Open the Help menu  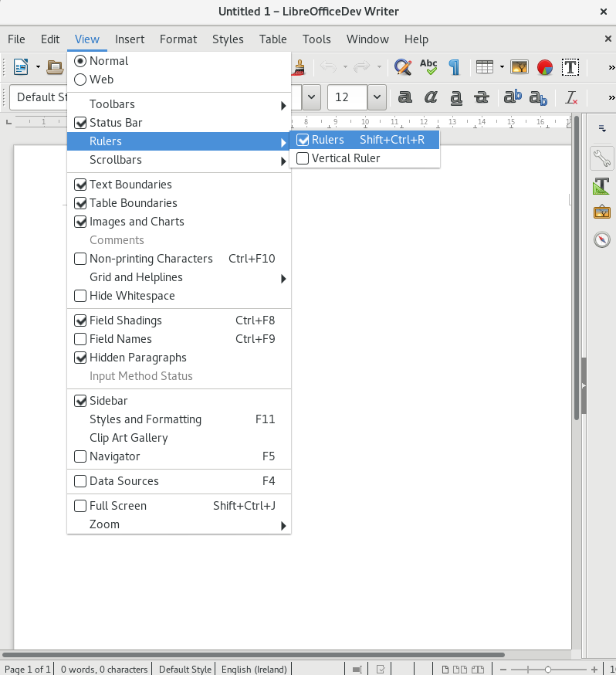[416, 39]
